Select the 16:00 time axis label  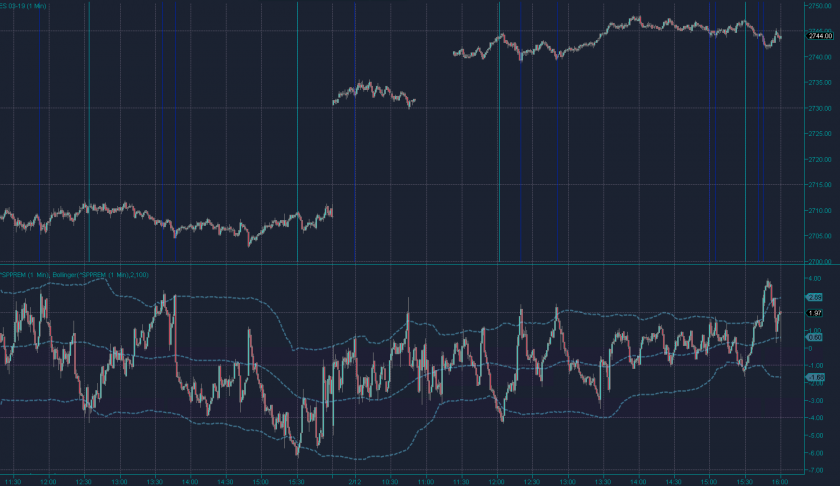tap(778, 480)
